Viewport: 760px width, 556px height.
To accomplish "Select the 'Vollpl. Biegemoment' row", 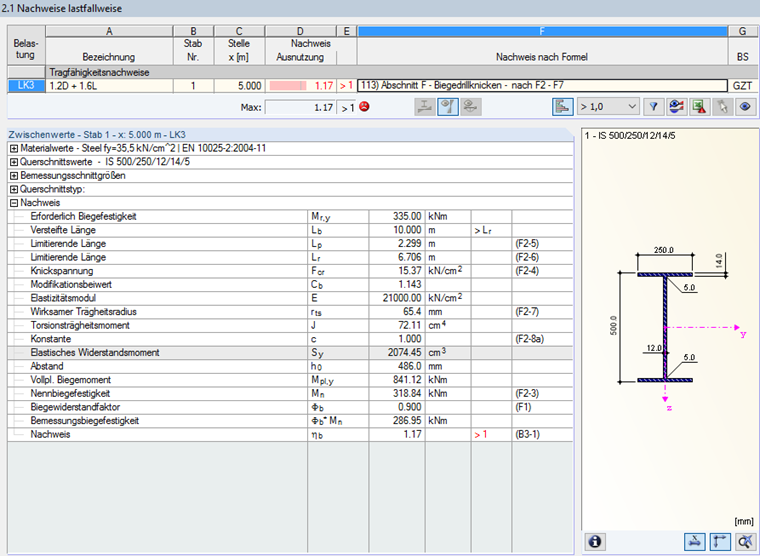I will coord(290,380).
